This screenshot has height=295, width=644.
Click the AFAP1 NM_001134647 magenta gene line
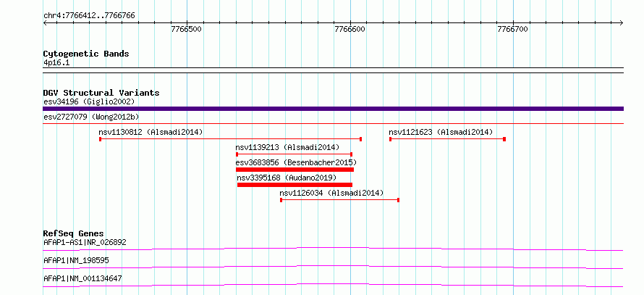[333, 286]
